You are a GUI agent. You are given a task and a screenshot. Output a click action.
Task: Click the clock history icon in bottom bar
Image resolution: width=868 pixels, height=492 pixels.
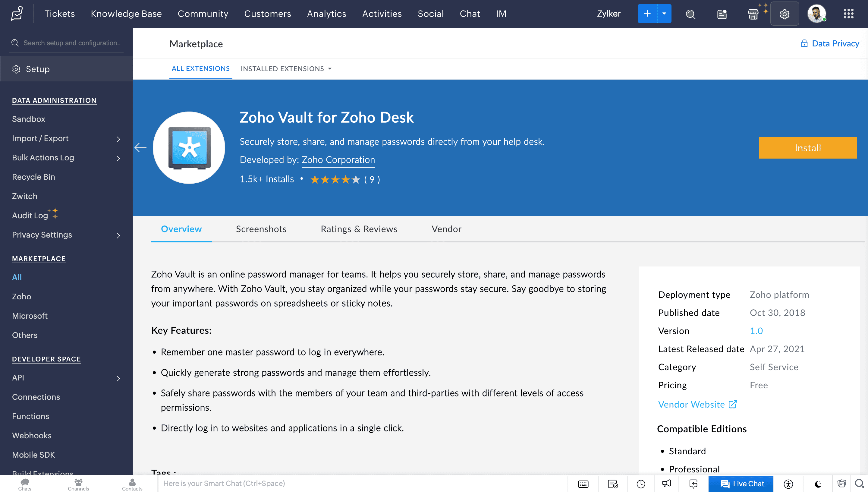click(641, 484)
